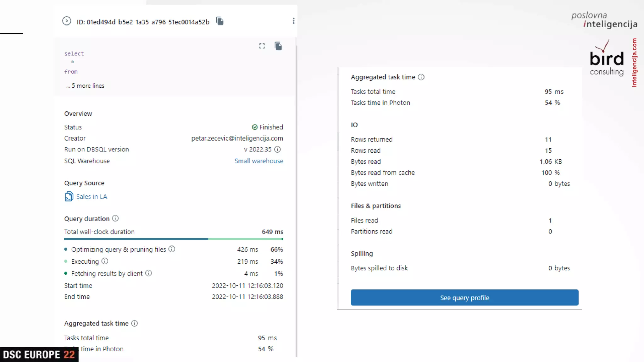The width and height of the screenshot is (644, 362).
Task: Show info for Optimizing query & pruning files
Action: point(172,249)
